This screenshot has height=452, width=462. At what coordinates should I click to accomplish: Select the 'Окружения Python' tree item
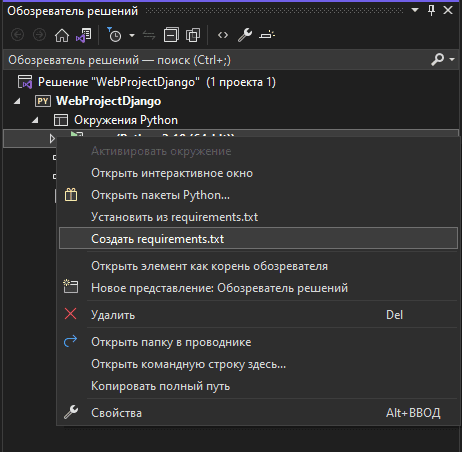pyautogui.click(x=126, y=120)
